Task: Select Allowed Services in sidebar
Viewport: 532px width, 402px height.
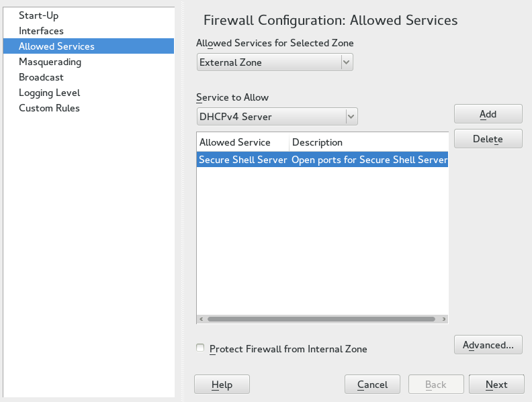Action: click(x=56, y=46)
